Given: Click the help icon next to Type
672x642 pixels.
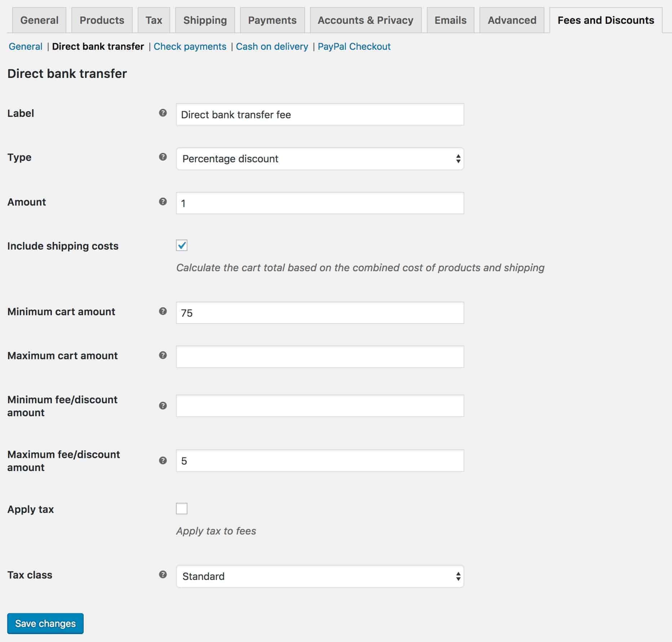Looking at the screenshot, I should pos(163,157).
